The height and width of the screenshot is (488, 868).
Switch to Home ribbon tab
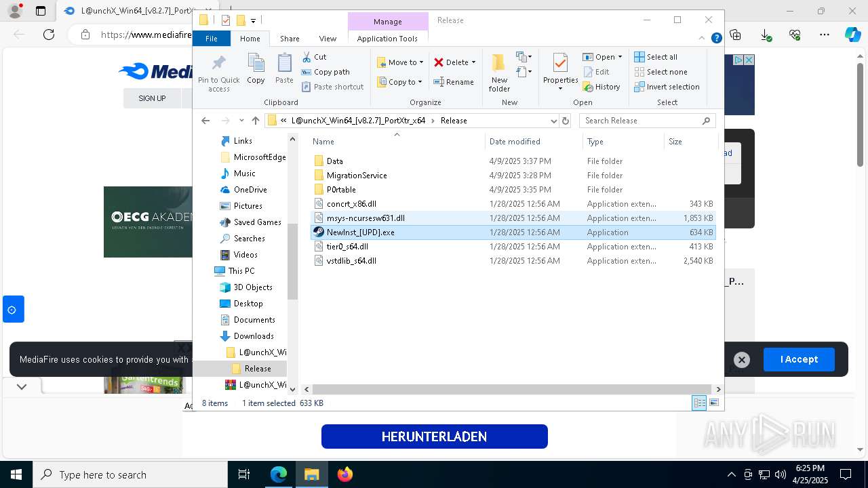250,39
